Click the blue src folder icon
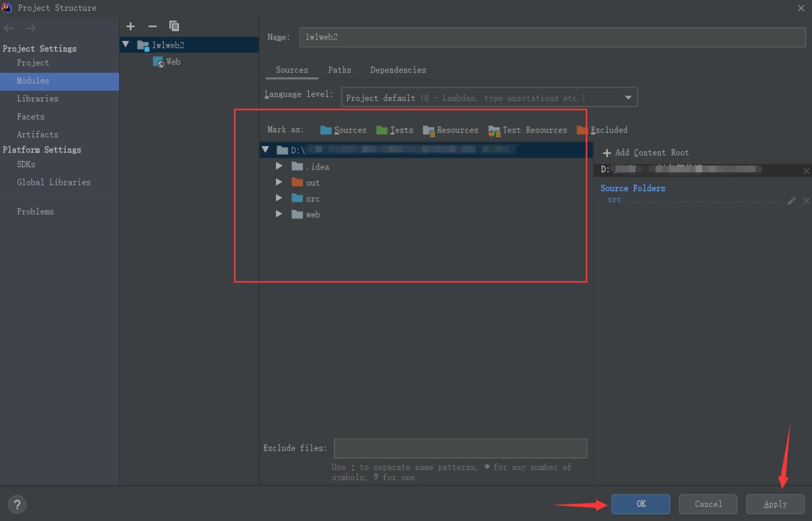This screenshot has width=812, height=521. (297, 198)
